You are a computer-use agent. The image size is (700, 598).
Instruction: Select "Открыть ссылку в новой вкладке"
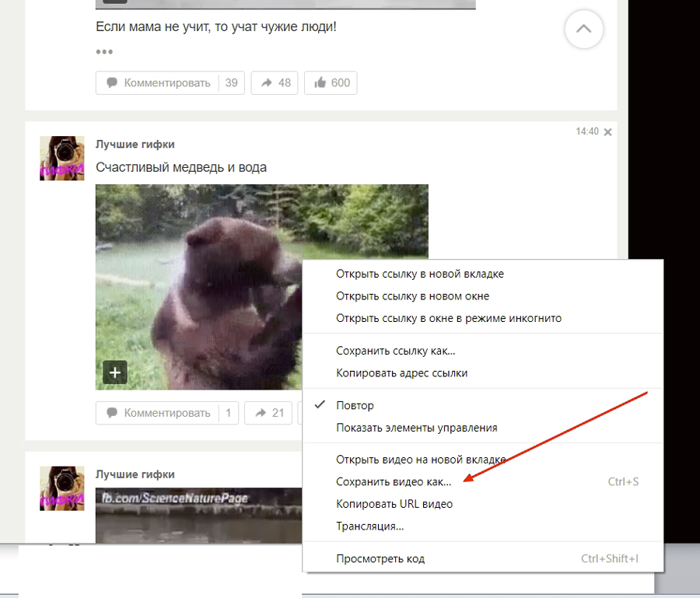[x=419, y=274]
